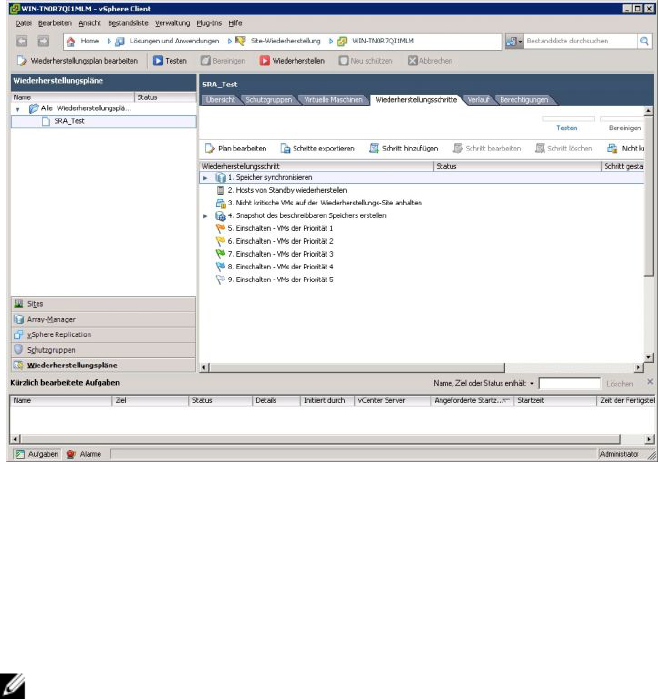Click Schritt bearbeiten button

coord(487,148)
